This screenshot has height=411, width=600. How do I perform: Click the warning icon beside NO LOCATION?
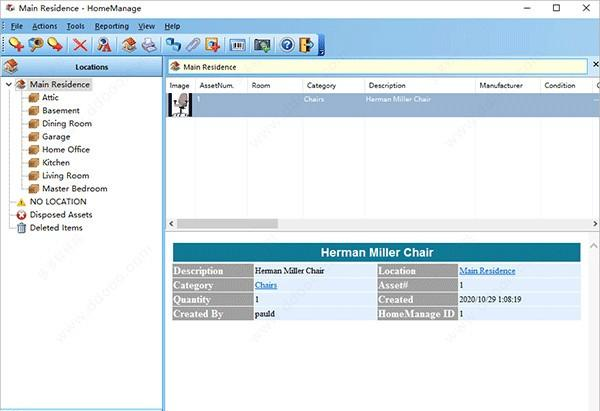tap(21, 202)
